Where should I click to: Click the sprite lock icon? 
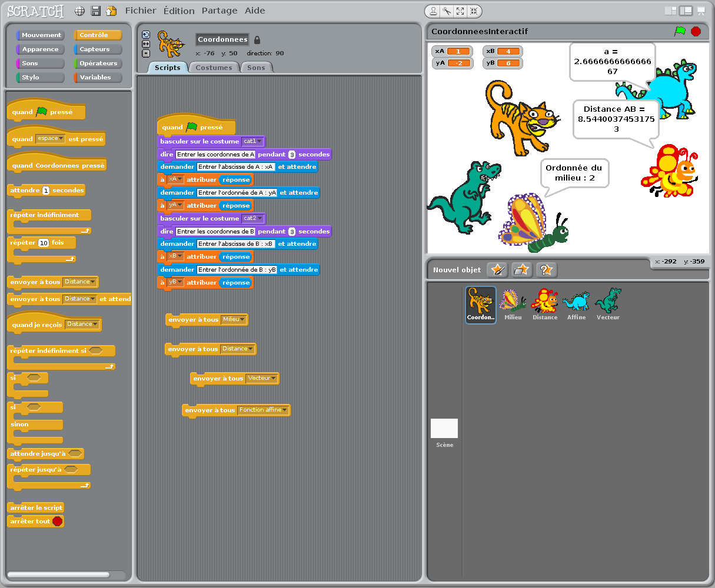257,40
